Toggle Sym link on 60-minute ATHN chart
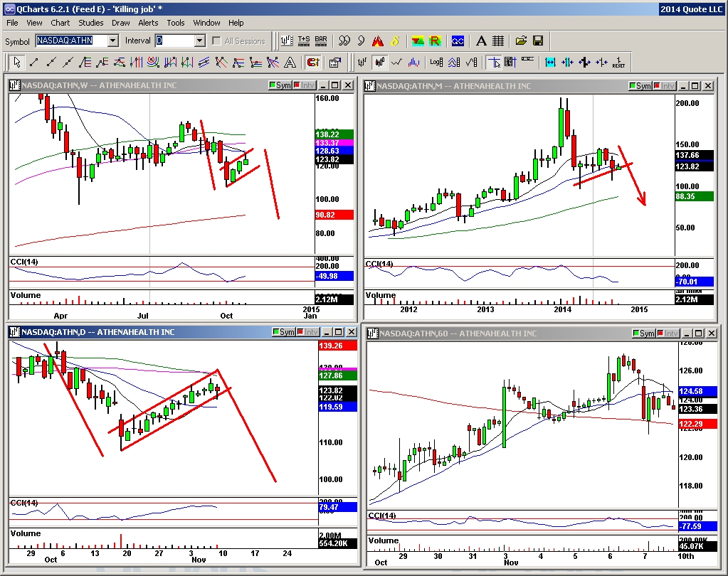 tap(643, 333)
